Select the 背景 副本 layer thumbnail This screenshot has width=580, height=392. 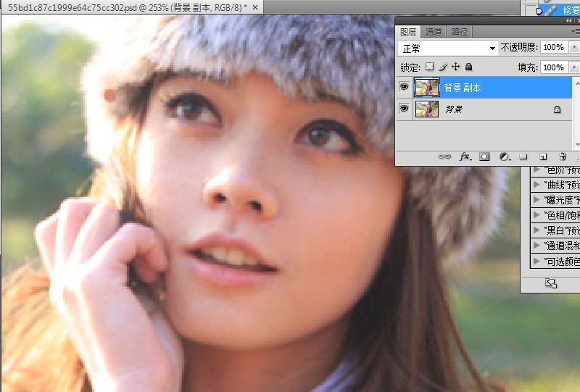[426, 88]
